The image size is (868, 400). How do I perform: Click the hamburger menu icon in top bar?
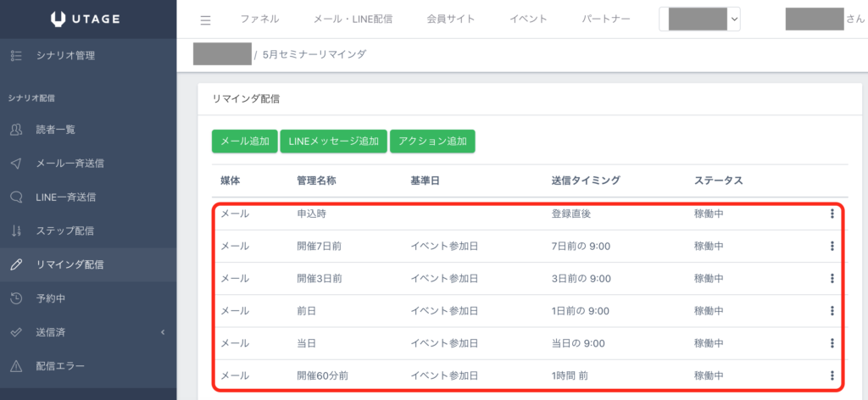205,19
